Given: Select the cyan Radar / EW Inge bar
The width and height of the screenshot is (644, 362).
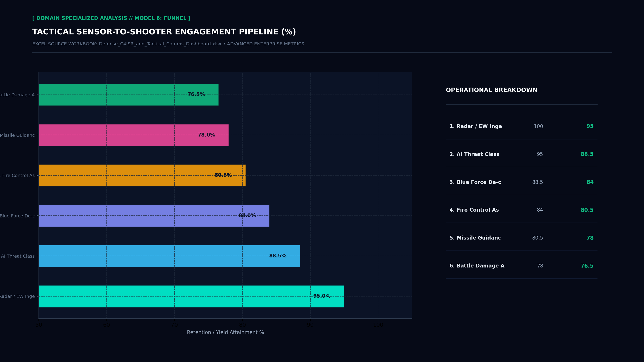Looking at the screenshot, I should coord(191,296).
